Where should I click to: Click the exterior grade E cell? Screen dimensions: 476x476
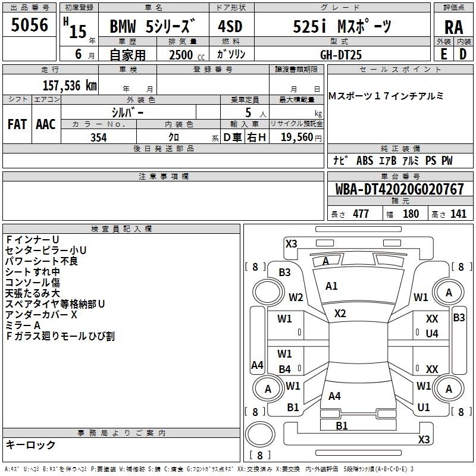pos(443,54)
